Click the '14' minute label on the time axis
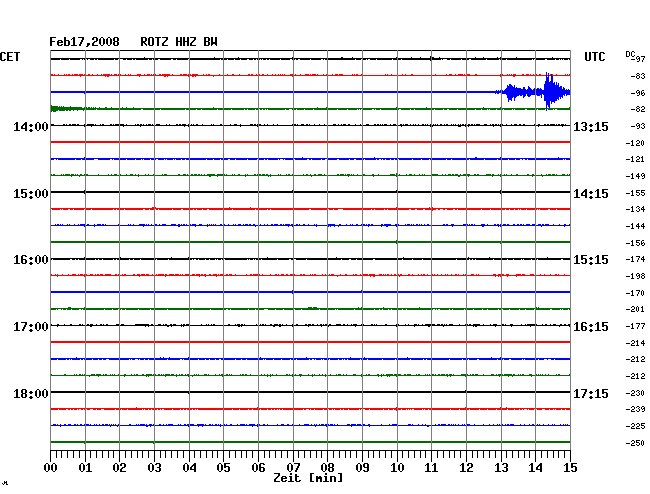This screenshot has height=494, width=650. tap(536, 467)
